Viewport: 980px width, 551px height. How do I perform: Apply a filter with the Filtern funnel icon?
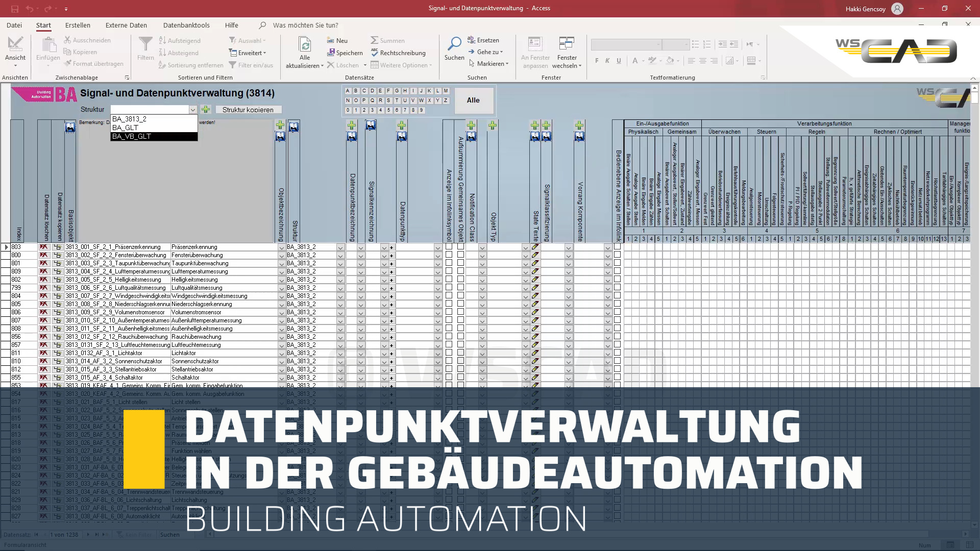tap(145, 45)
